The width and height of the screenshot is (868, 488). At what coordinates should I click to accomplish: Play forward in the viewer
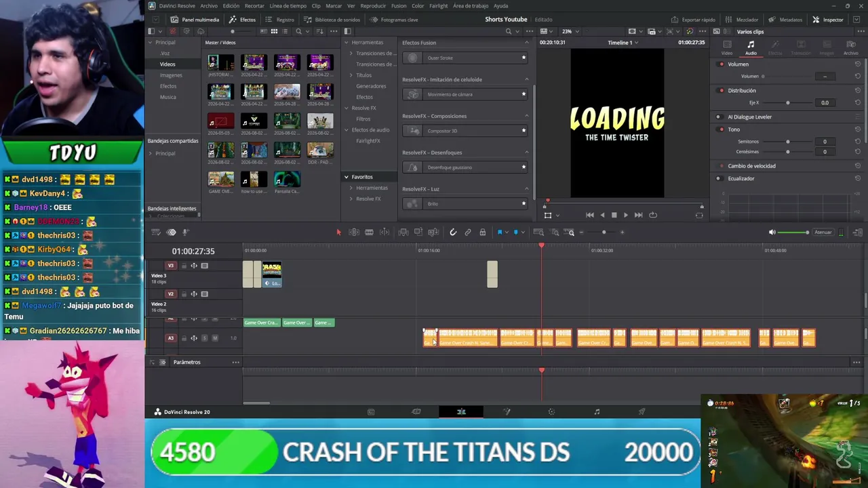pos(625,215)
